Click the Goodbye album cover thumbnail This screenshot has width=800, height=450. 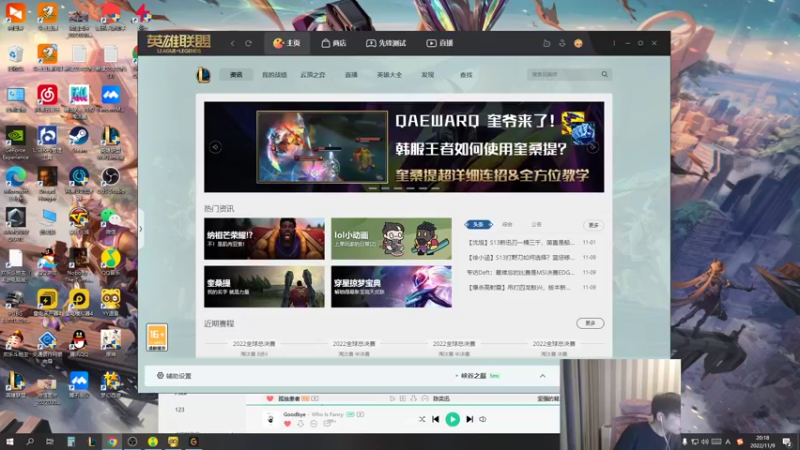[x=271, y=419]
